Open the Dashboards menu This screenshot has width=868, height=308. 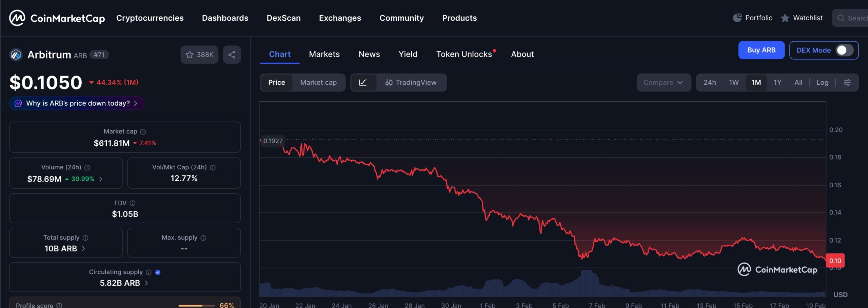[x=225, y=18]
